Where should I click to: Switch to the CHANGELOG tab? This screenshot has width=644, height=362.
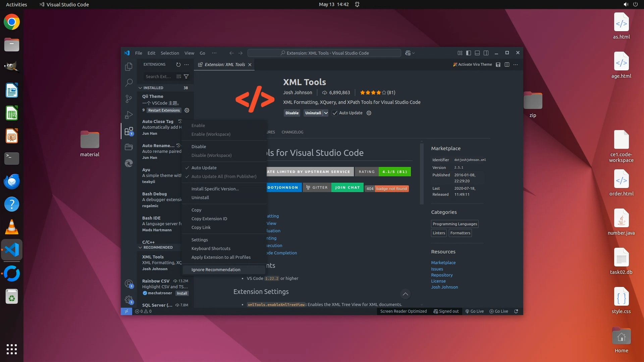pos(292,132)
